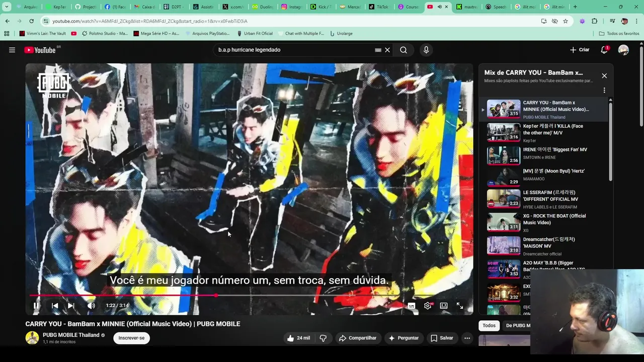
Task: Click the Perguntar button
Action: [404, 338]
